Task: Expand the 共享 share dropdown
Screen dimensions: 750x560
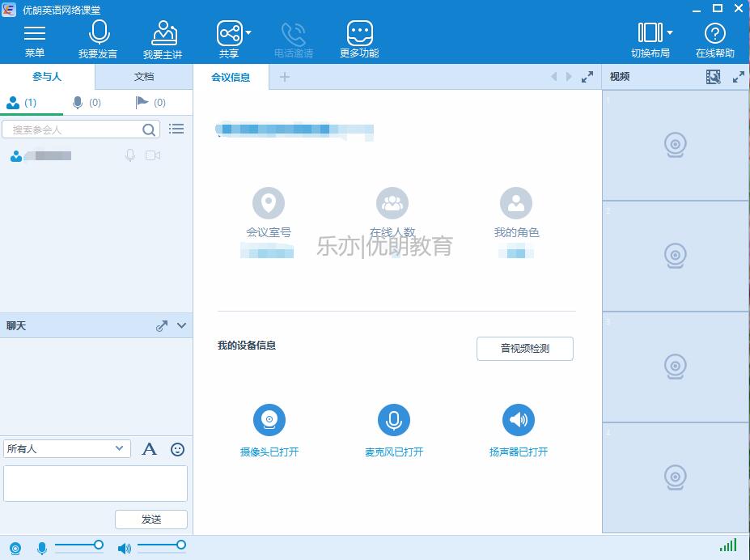Action: [x=248, y=33]
